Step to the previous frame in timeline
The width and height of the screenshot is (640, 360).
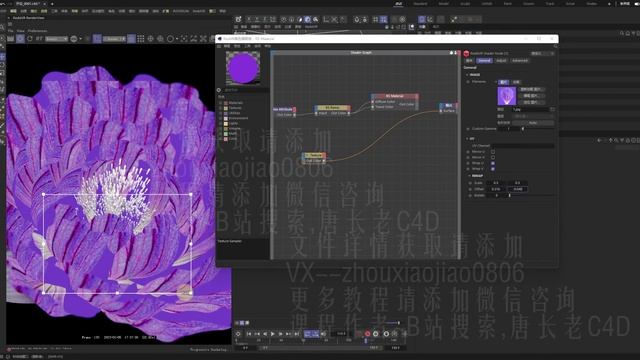coord(265,334)
